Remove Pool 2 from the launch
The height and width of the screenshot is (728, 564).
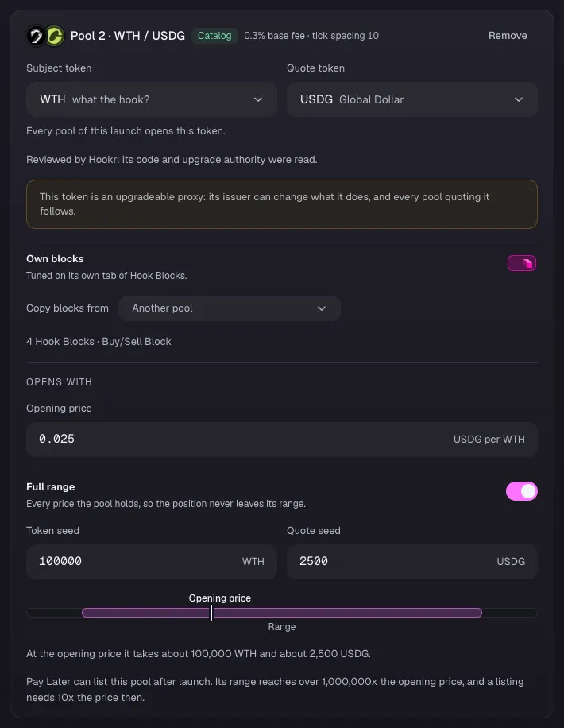pos(508,36)
